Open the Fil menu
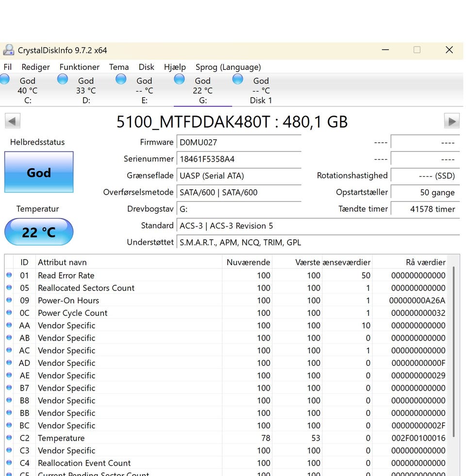The height and width of the screenshot is (476, 466). tap(8, 67)
